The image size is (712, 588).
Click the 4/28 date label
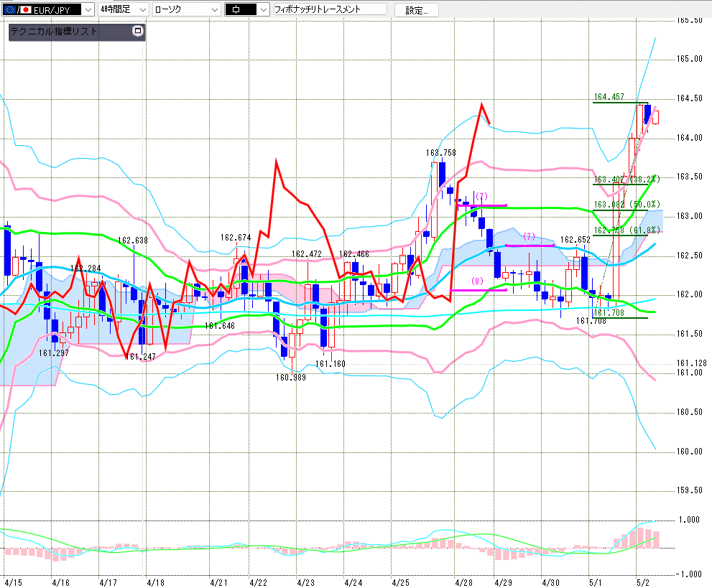coord(463,582)
